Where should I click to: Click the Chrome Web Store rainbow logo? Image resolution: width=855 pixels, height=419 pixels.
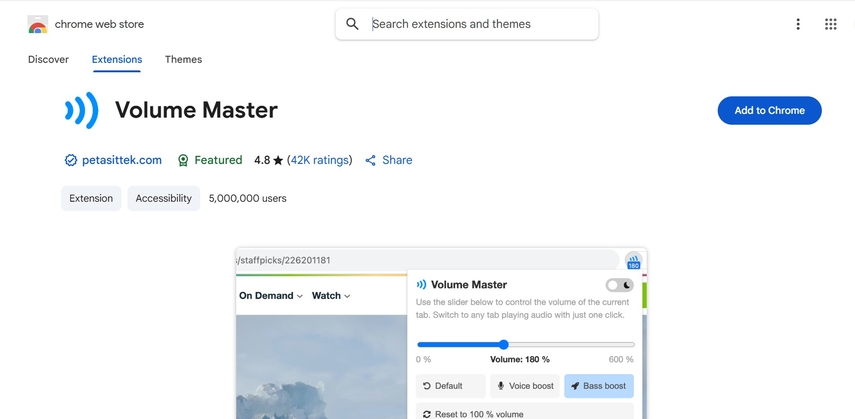[x=38, y=24]
